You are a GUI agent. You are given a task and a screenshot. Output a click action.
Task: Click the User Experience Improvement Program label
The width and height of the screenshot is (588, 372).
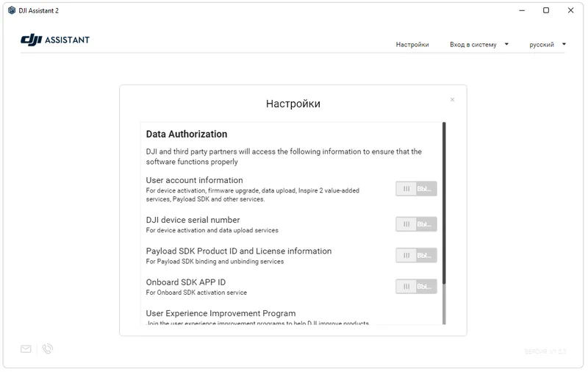220,313
